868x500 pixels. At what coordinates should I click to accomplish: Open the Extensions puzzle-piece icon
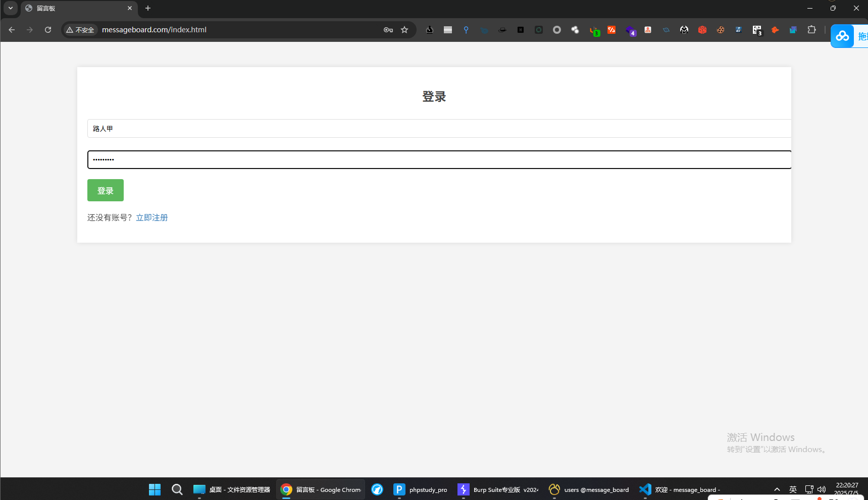click(811, 30)
